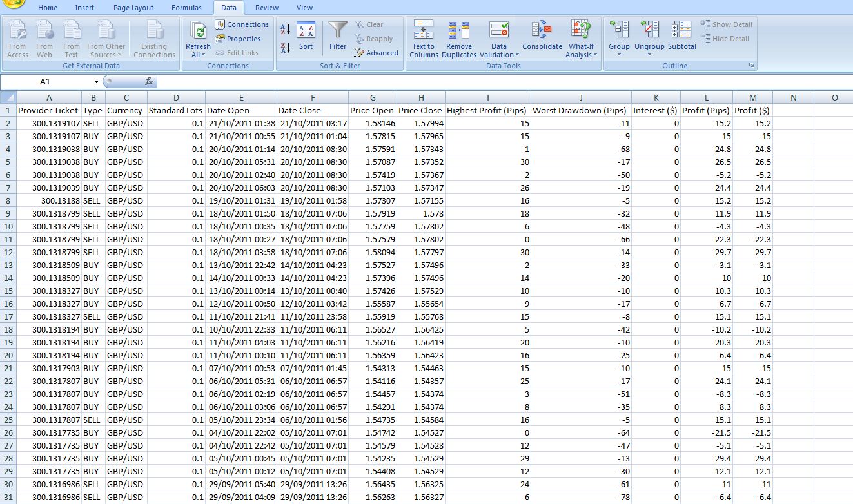Expand the Ungroup dropdown
853x504 pixels.
coord(649,54)
